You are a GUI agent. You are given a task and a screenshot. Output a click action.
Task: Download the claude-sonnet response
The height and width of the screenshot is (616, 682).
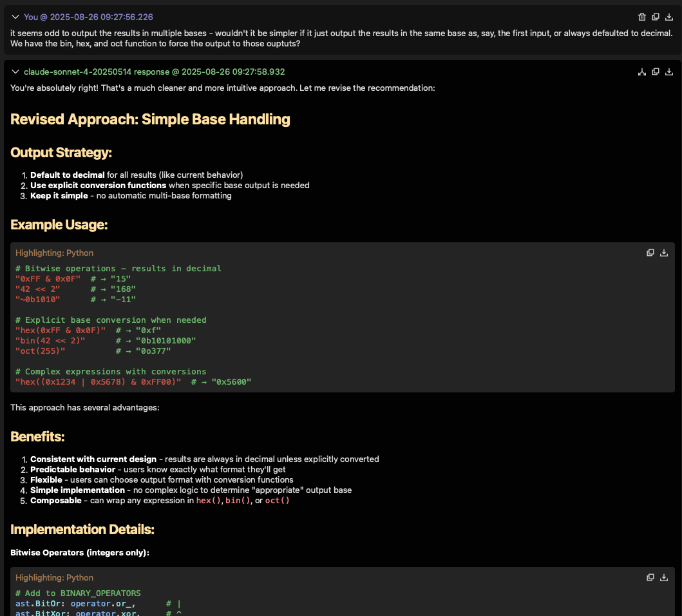[x=669, y=72]
